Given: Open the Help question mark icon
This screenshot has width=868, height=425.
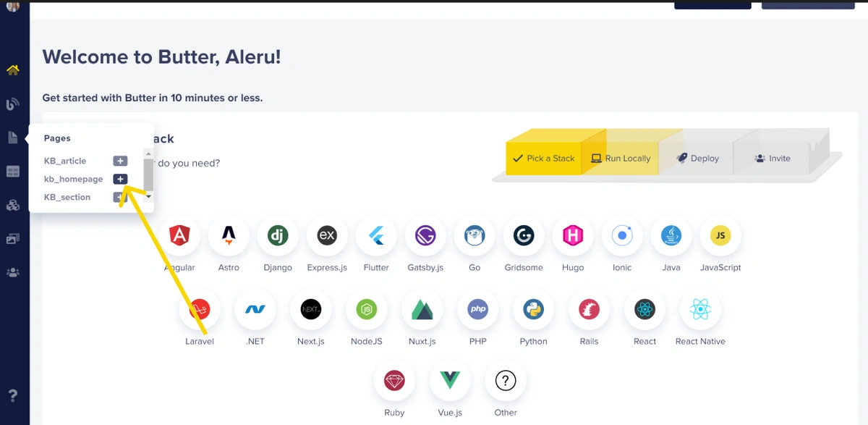Looking at the screenshot, I should [12, 395].
